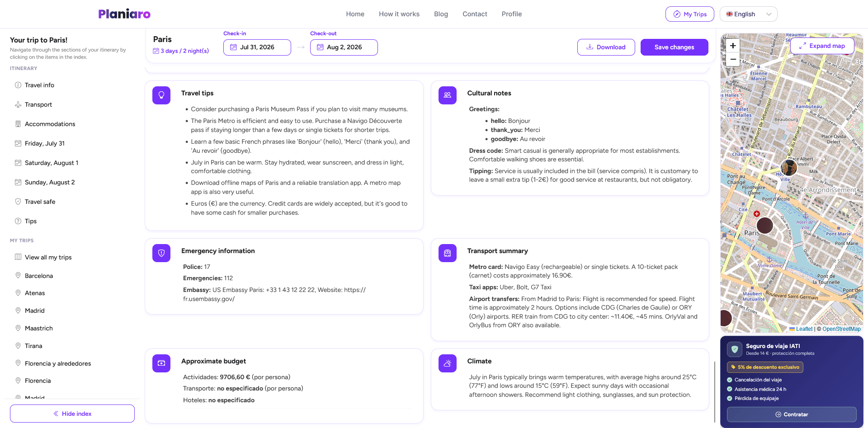
Task: Click the 5% de descuento exclusivo badge
Action: pos(765,367)
